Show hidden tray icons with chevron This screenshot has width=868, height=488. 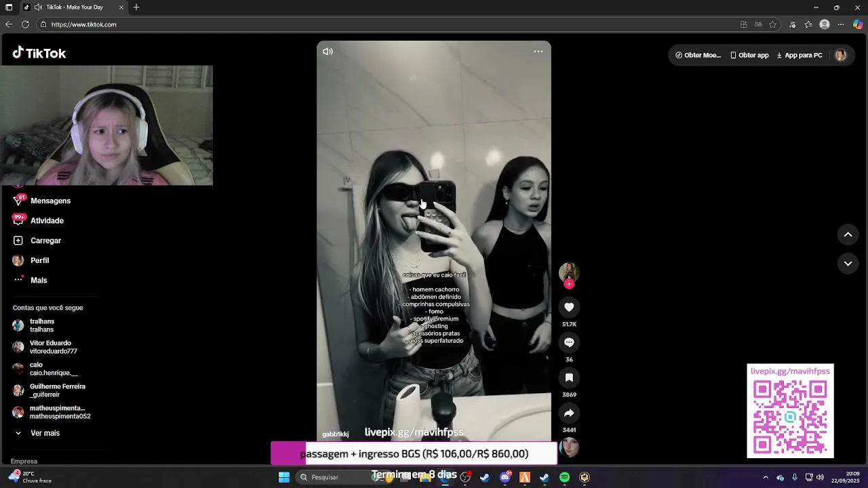pyautogui.click(x=766, y=477)
